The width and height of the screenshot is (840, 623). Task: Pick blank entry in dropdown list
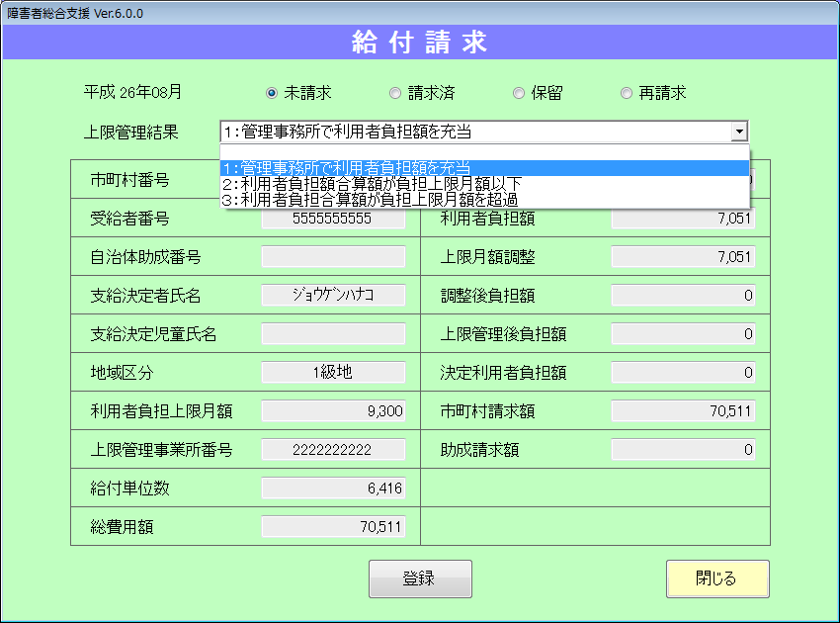(484, 153)
